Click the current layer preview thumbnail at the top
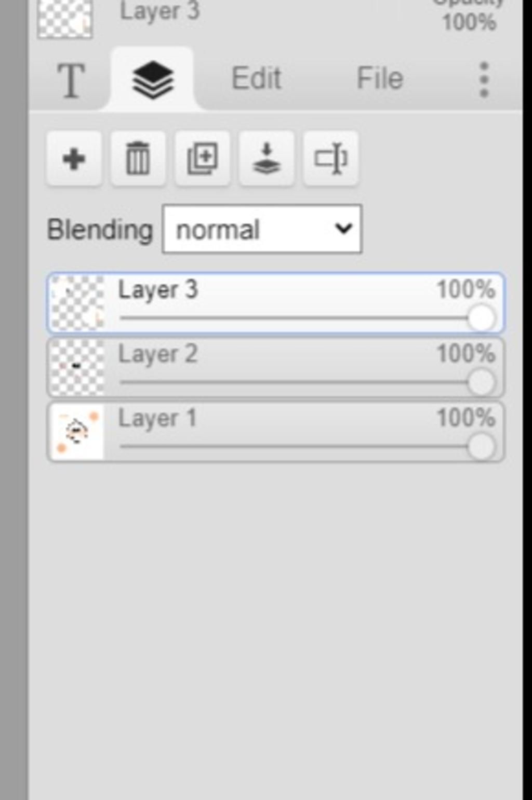532x800 pixels. tap(65, 19)
